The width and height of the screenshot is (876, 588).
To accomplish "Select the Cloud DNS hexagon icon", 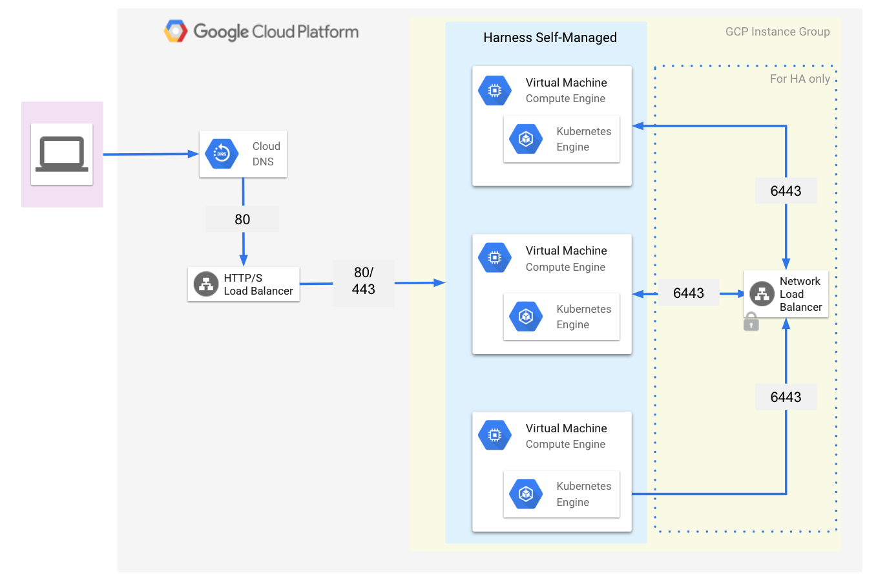I will [222, 154].
